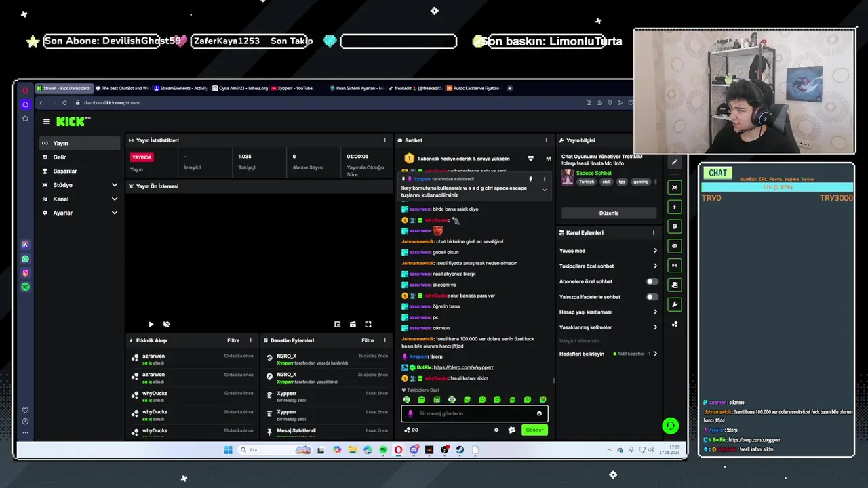Viewport: 868px width, 488px height.
Task: Expand the Stüdyo sidebar section
Action: click(x=79, y=185)
